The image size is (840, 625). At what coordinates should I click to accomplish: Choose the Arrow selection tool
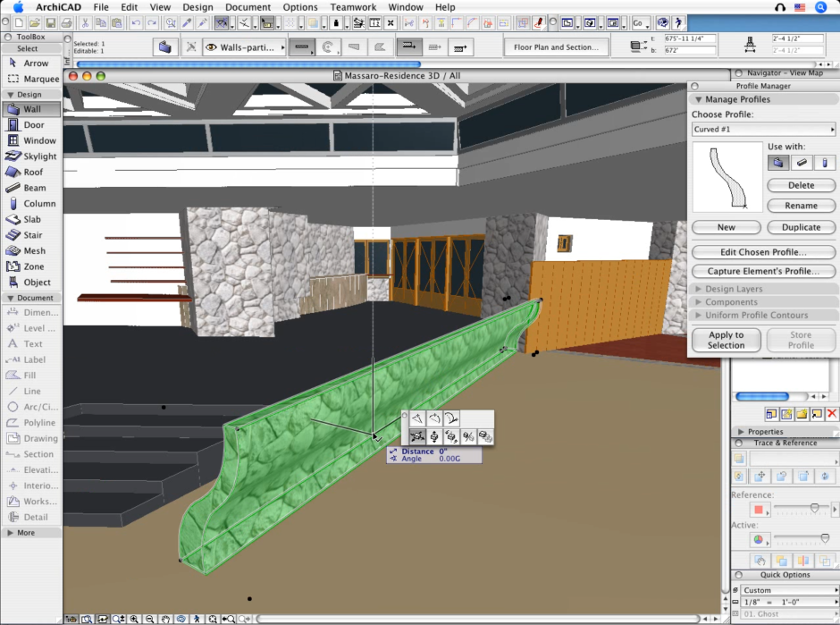point(31,63)
